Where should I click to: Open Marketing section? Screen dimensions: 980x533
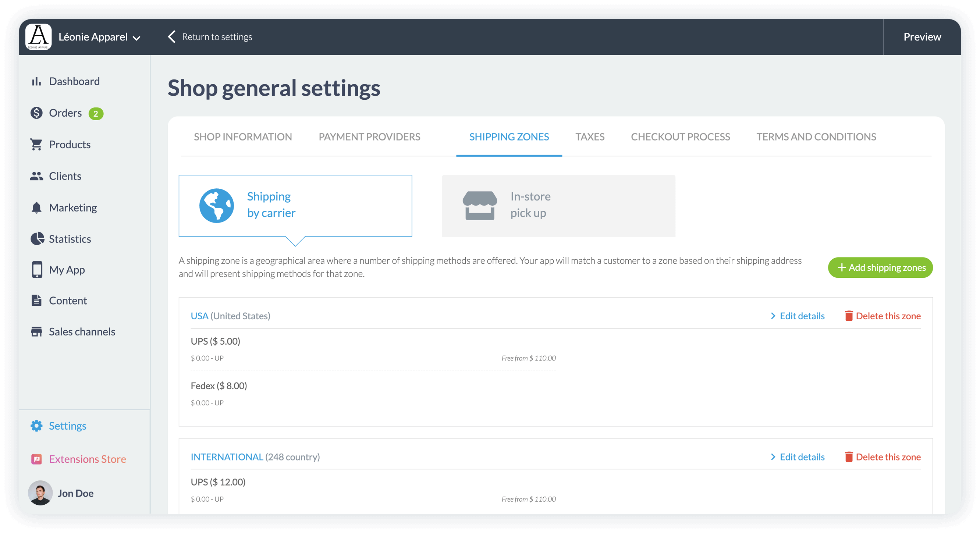pos(73,208)
